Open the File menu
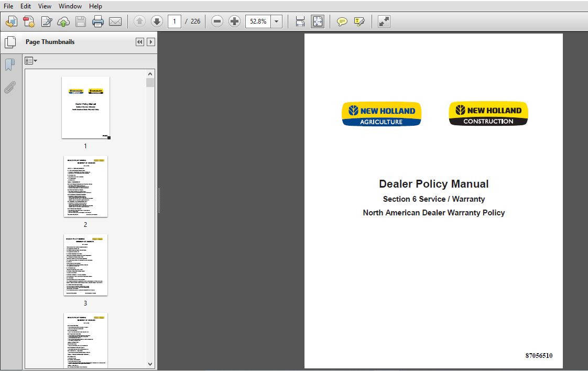588x371 pixels. pyautogui.click(x=8, y=6)
